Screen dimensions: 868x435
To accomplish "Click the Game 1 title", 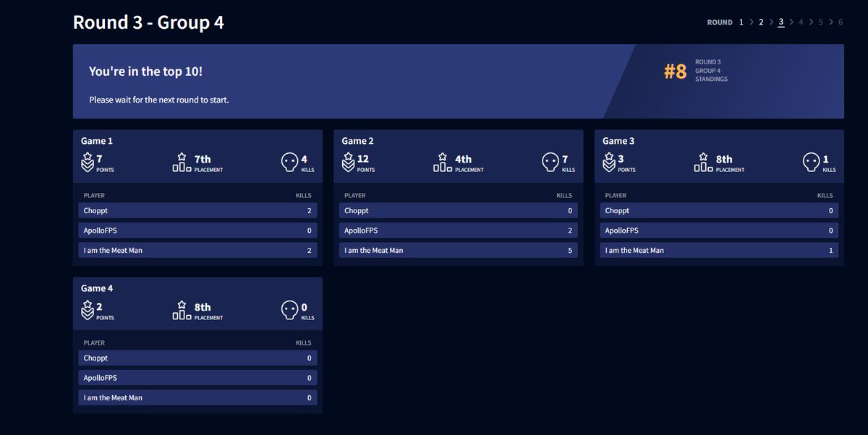I will coord(97,141).
